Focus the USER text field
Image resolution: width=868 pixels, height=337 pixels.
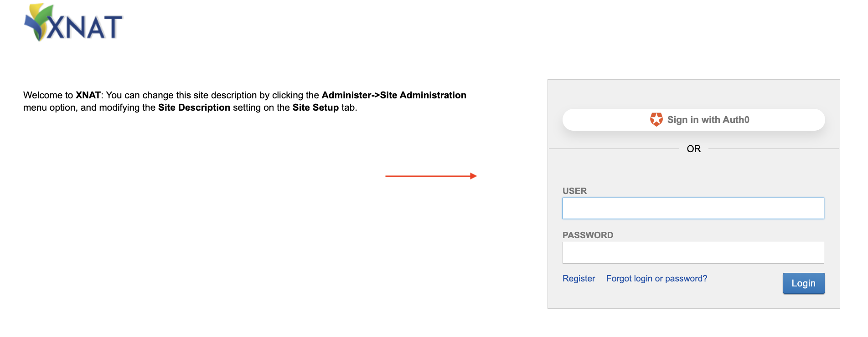693,208
